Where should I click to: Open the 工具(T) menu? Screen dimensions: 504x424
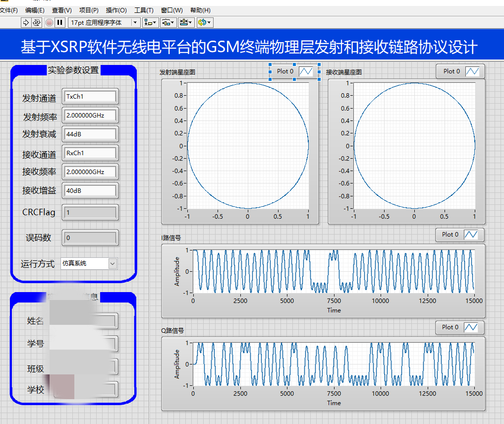[144, 10]
